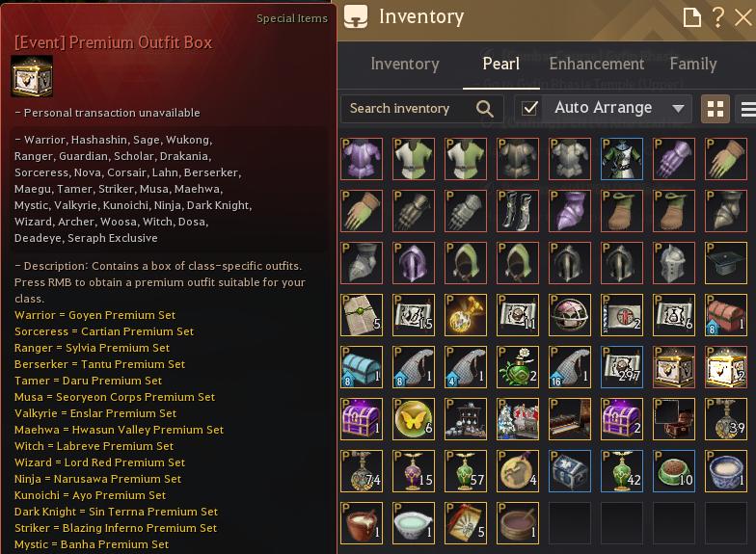Open the inventory note page icon
The image size is (756, 554).
pos(692,17)
